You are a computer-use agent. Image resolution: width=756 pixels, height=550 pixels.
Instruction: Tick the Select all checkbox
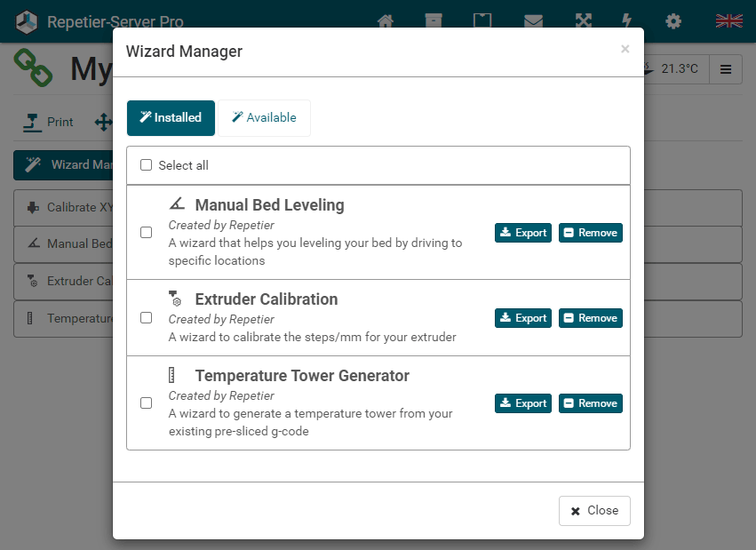pyautogui.click(x=147, y=165)
